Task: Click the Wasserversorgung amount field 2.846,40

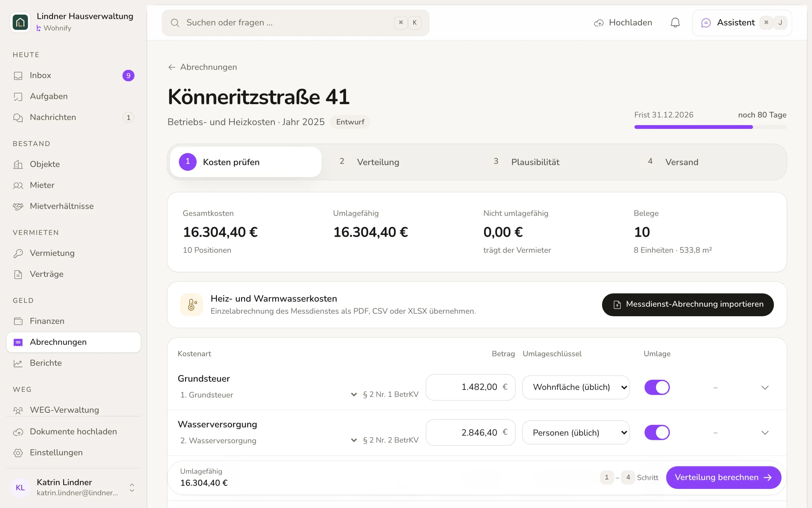Action: click(x=470, y=432)
